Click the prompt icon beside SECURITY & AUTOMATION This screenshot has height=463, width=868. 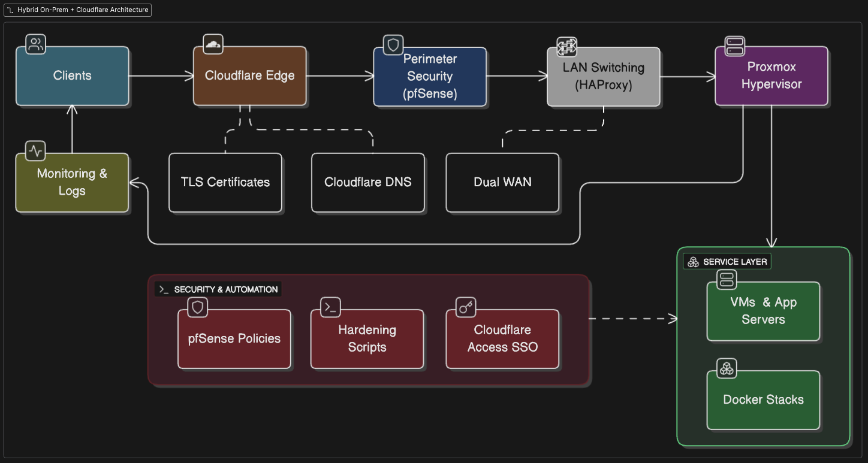click(x=164, y=289)
